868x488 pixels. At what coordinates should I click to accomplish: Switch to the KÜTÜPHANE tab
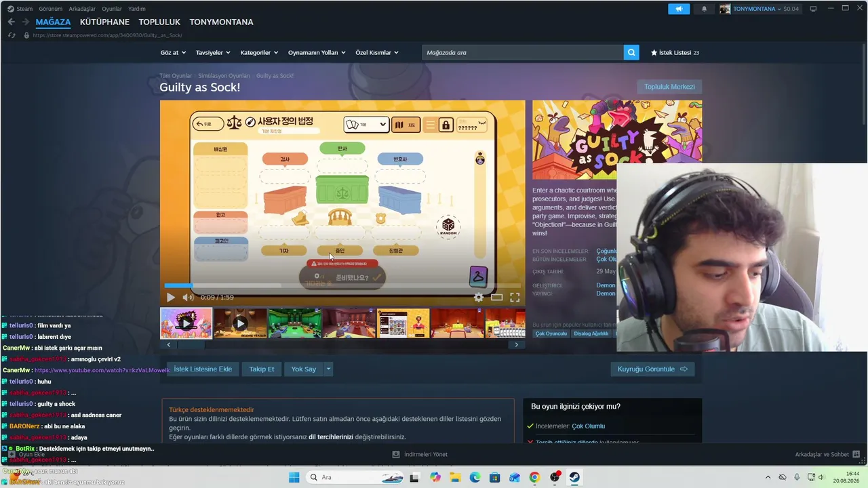104,22
